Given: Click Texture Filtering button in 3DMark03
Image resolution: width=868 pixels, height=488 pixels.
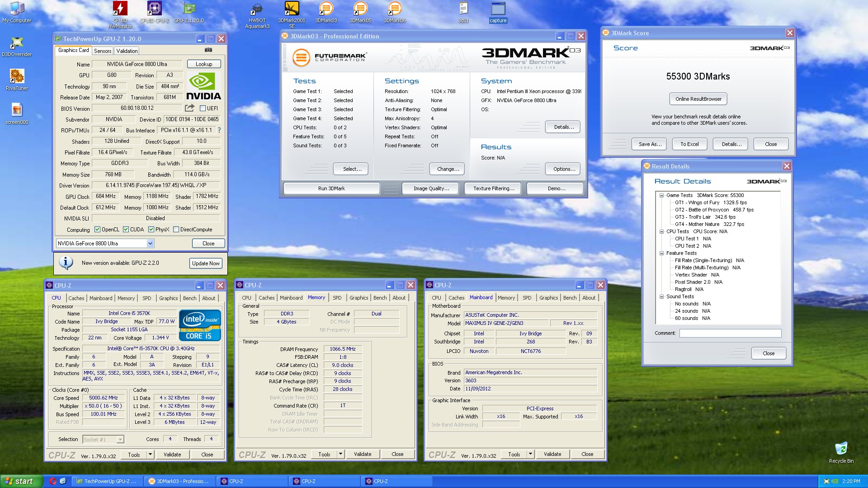Looking at the screenshot, I should 494,188.
